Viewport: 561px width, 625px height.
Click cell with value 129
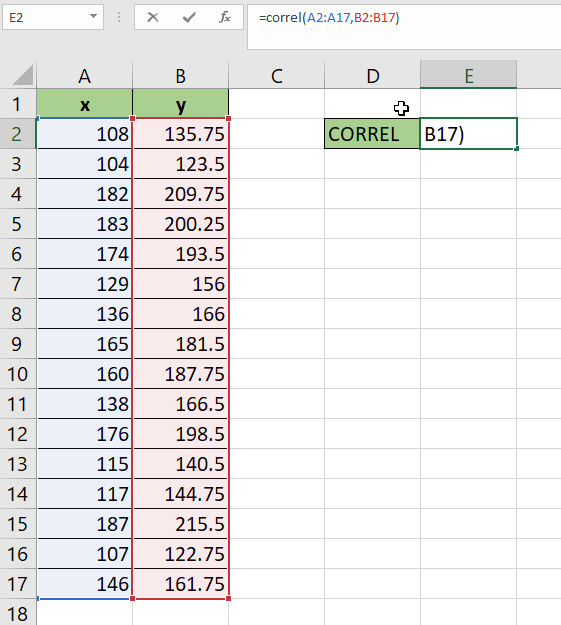point(85,284)
